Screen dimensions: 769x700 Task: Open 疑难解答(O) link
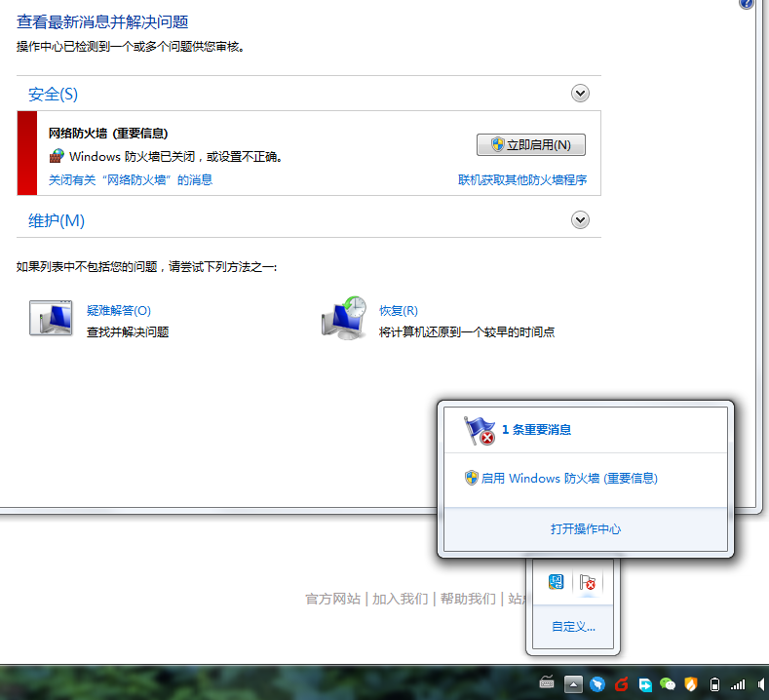(x=119, y=310)
